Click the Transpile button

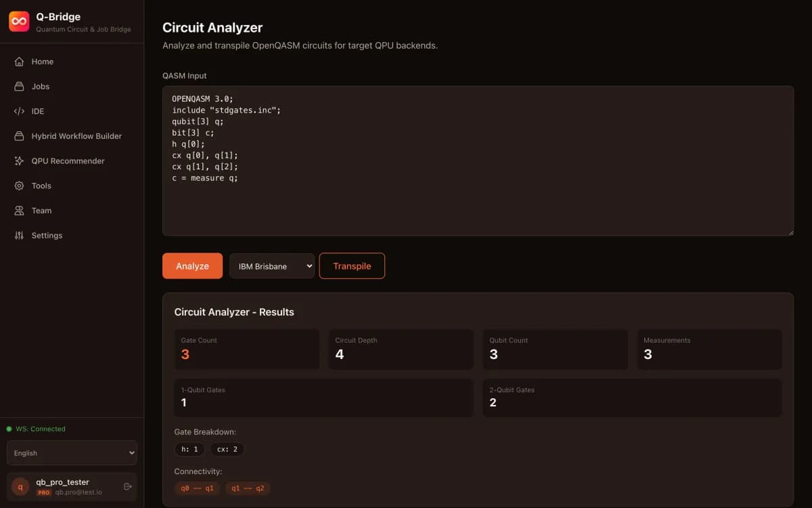pos(352,266)
